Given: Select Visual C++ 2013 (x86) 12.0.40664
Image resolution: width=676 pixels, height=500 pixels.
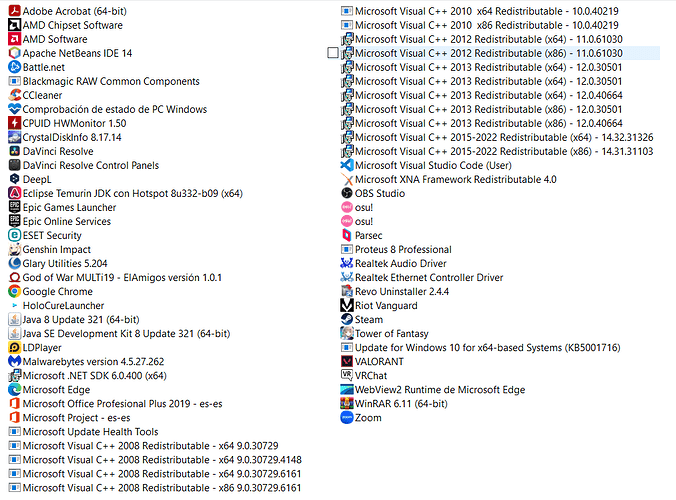Looking at the screenshot, I should [x=482, y=123].
